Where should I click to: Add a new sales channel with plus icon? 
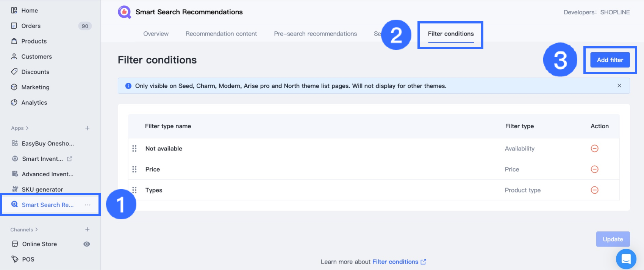88,230
